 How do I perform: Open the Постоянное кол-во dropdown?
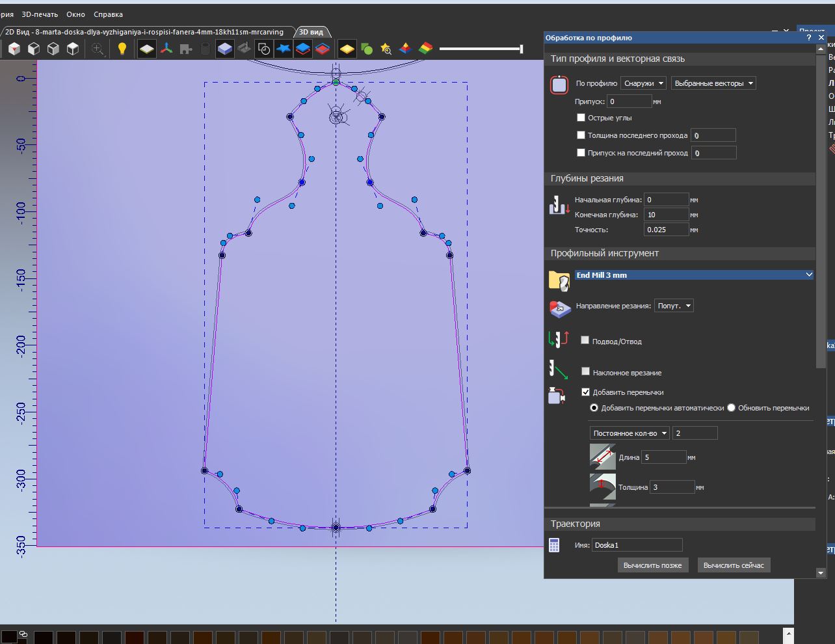click(630, 433)
